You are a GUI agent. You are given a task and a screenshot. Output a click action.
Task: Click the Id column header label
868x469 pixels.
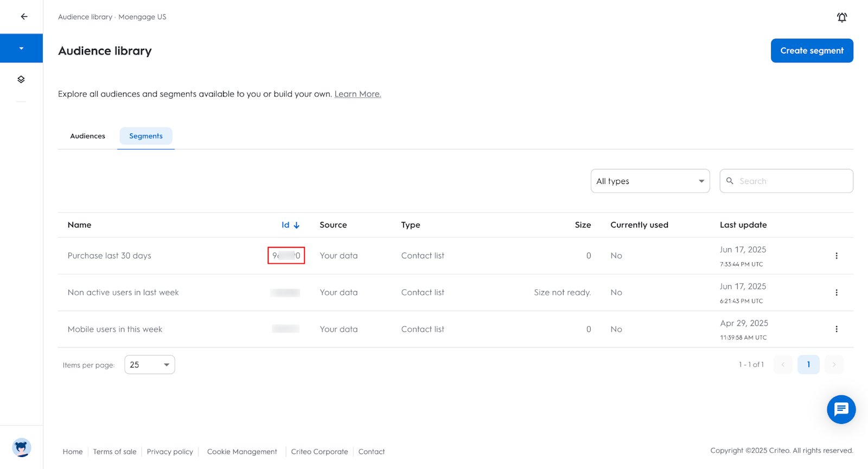point(285,225)
